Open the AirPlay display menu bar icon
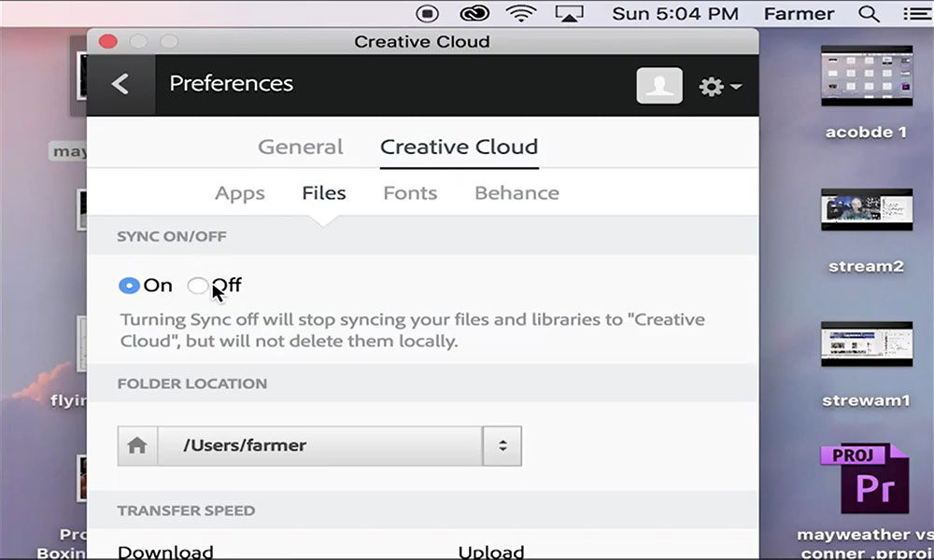This screenshot has width=934, height=560. click(x=569, y=13)
